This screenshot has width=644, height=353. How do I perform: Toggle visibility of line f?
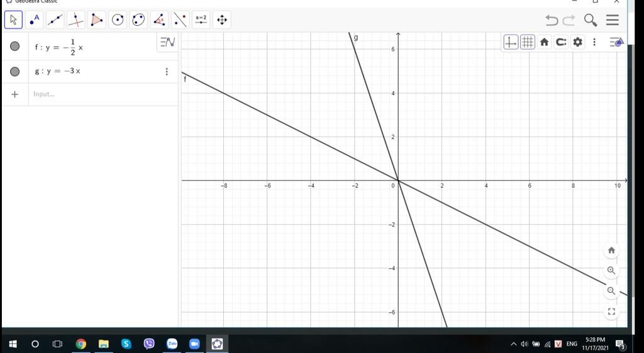pos(15,47)
